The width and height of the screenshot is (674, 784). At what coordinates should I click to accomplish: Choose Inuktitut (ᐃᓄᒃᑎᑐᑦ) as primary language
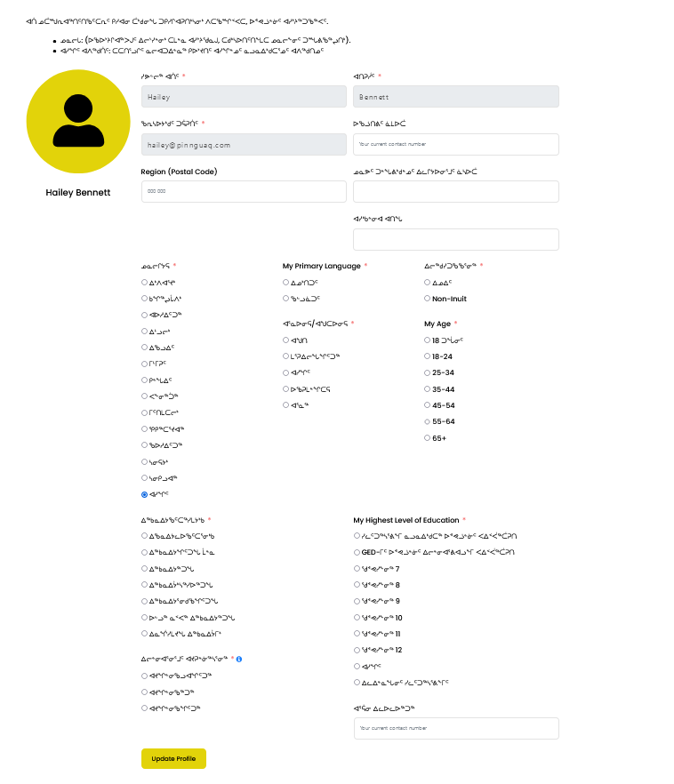pyautogui.click(x=286, y=283)
